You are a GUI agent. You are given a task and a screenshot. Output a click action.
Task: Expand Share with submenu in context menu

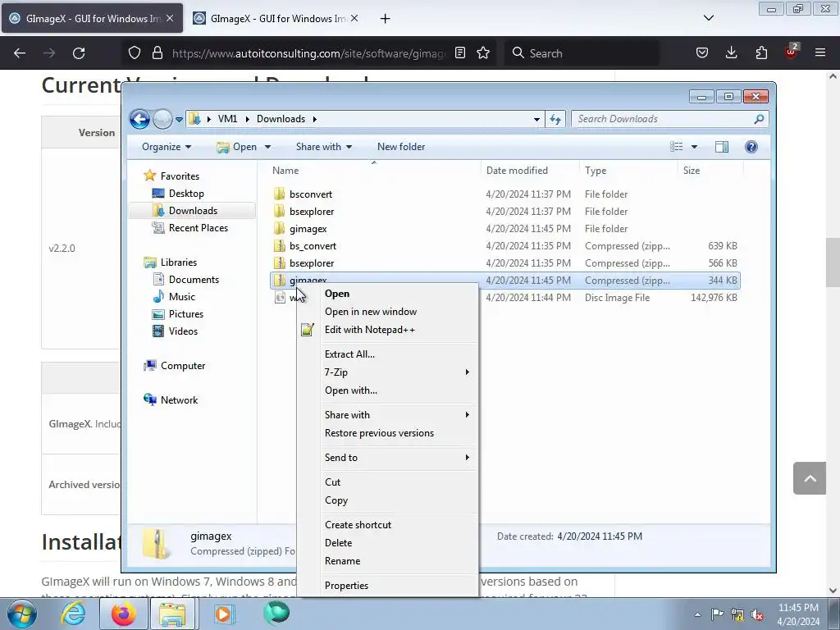click(x=387, y=415)
